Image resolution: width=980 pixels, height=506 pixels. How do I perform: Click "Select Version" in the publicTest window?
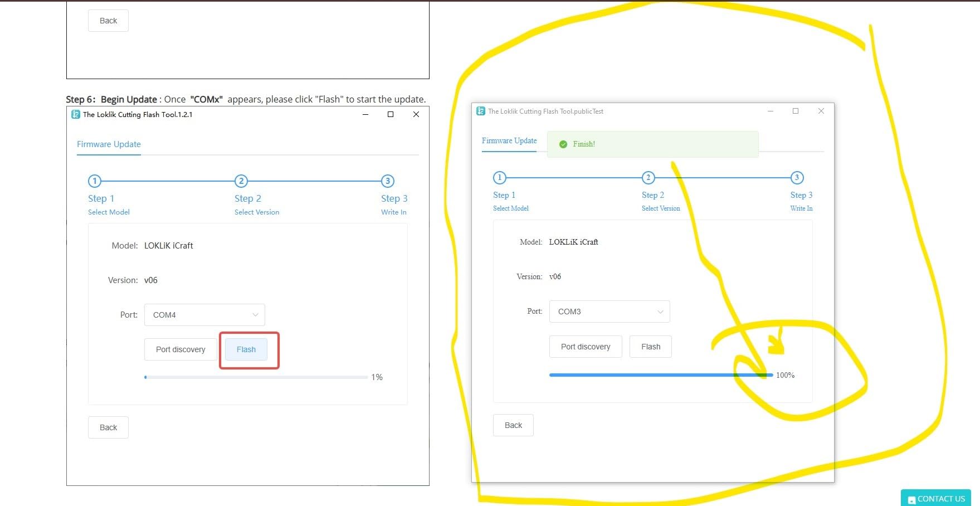coord(661,208)
